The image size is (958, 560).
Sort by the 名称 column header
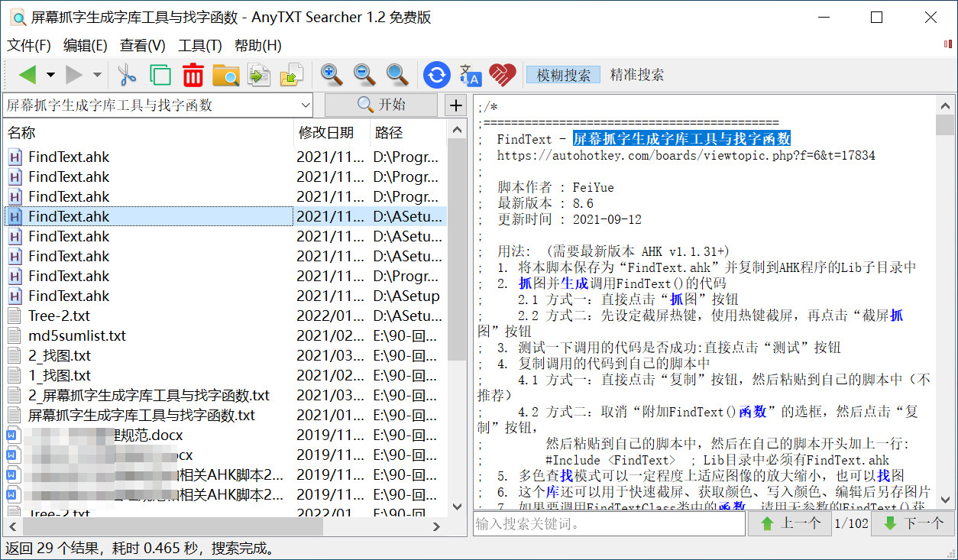[148, 133]
